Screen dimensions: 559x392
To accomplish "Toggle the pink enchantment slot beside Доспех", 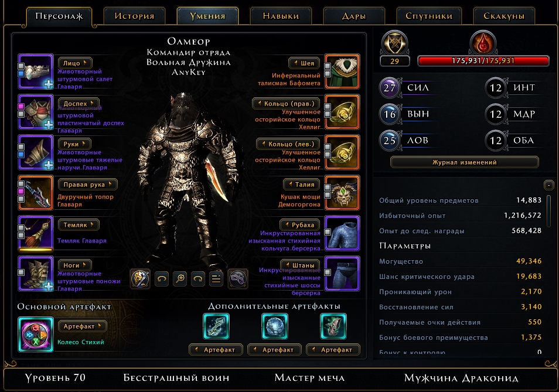I will 21,107.
